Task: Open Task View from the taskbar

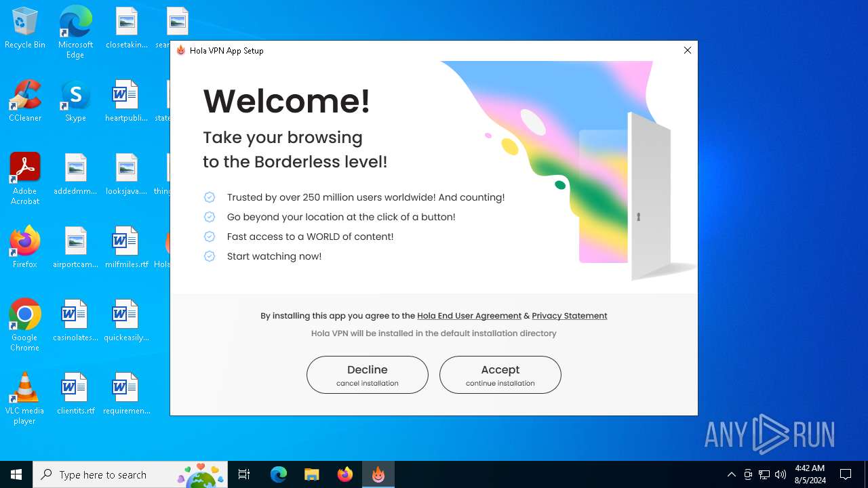Action: [244, 474]
